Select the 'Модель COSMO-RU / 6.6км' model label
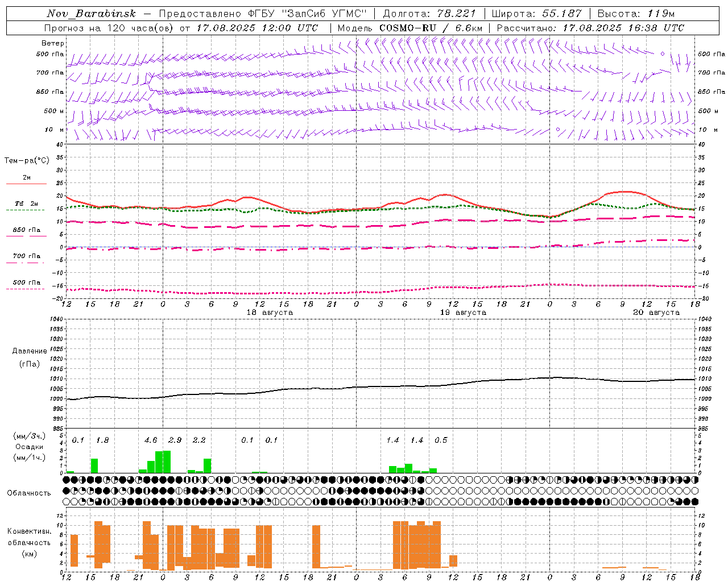This screenshot has height=582, width=728. (x=410, y=28)
